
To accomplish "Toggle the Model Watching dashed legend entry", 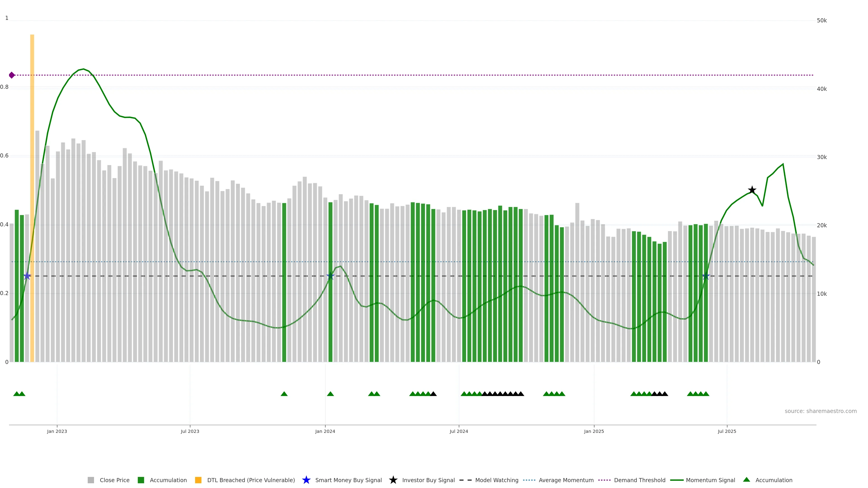I will [x=465, y=480].
